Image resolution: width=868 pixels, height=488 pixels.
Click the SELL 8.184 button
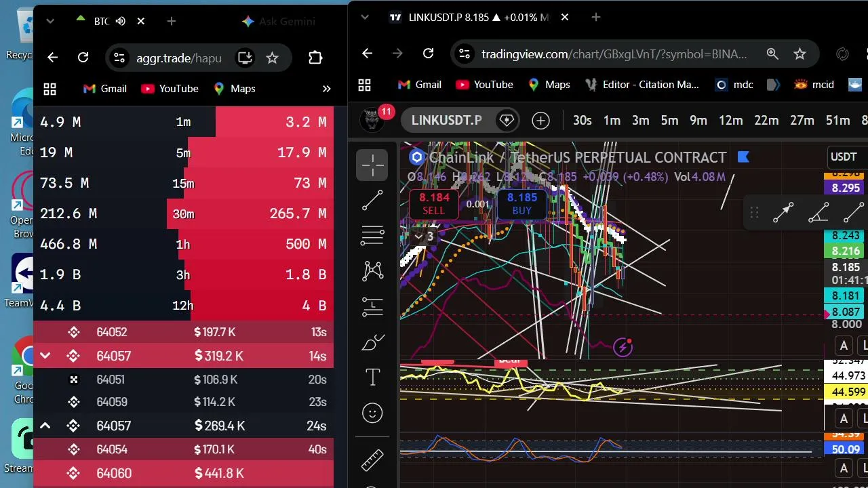pos(434,203)
